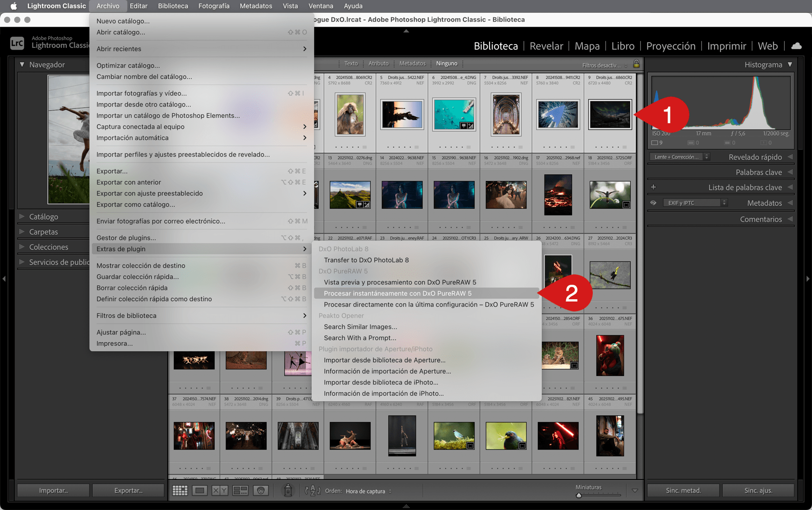The width and height of the screenshot is (812, 510).
Task: Switch to Revelar module
Action: point(546,46)
